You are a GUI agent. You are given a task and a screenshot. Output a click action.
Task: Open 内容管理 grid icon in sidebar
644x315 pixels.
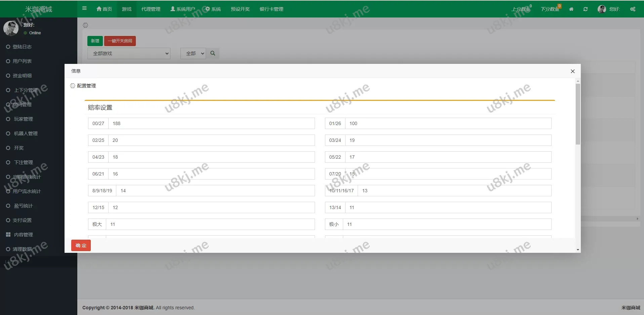pyautogui.click(x=8, y=235)
